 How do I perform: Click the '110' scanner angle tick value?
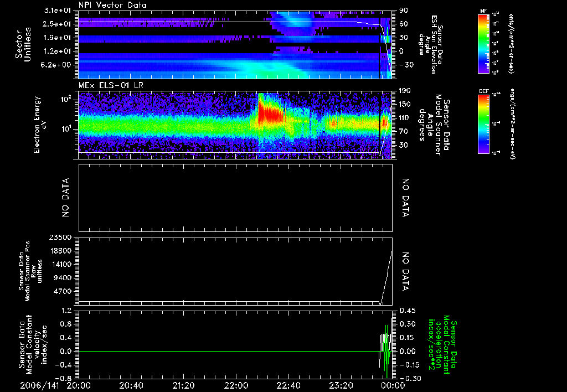tap(405, 118)
